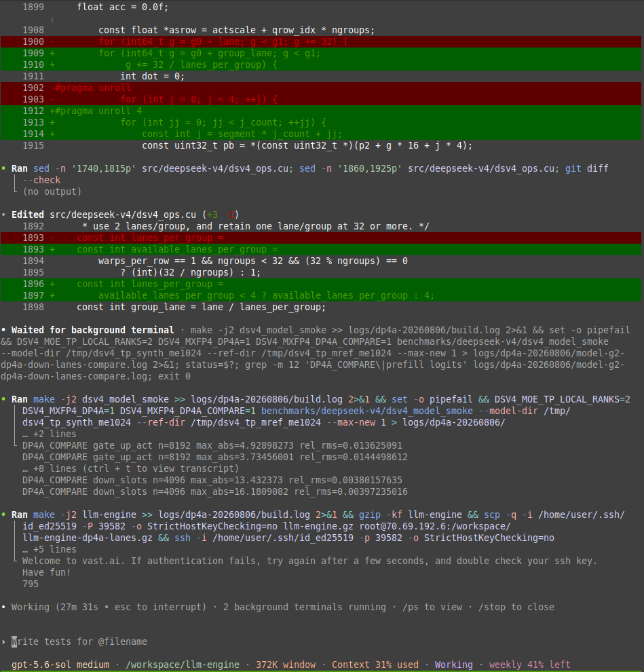Click 'gate_up_act' line with max_abs=3.73456001
The width and height of the screenshot is (644, 672).
(x=214, y=457)
